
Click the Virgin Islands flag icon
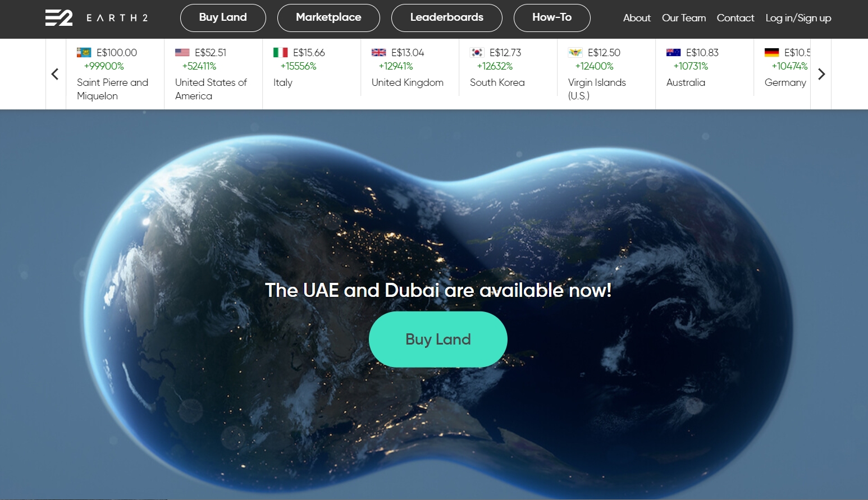[x=575, y=53]
